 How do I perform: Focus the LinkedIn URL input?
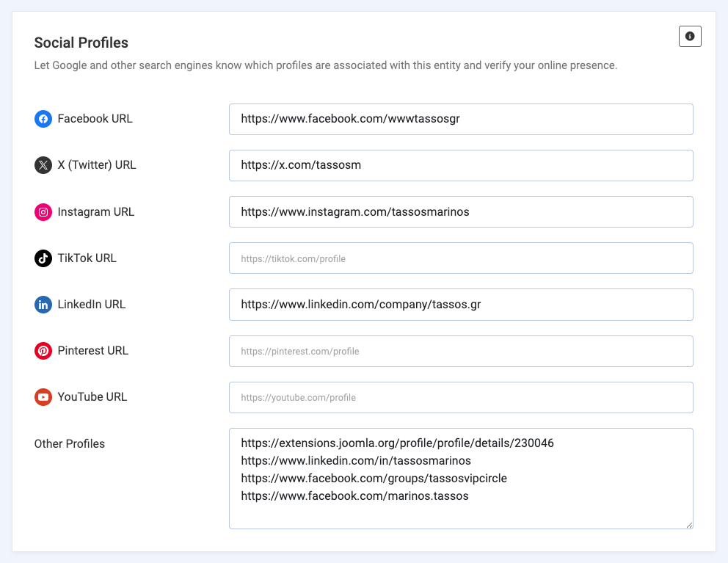pyautogui.click(x=461, y=305)
